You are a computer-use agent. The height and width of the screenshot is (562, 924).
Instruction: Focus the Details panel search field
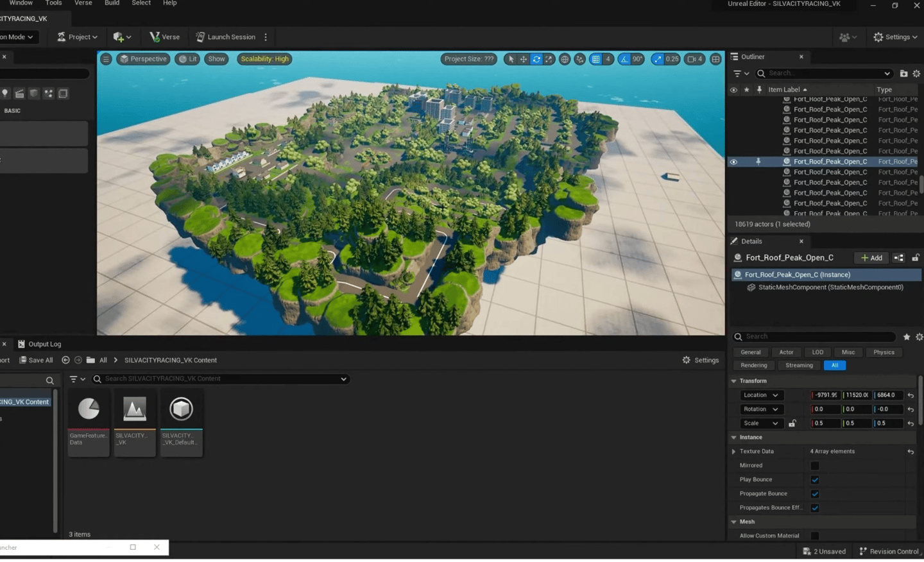[x=815, y=337]
